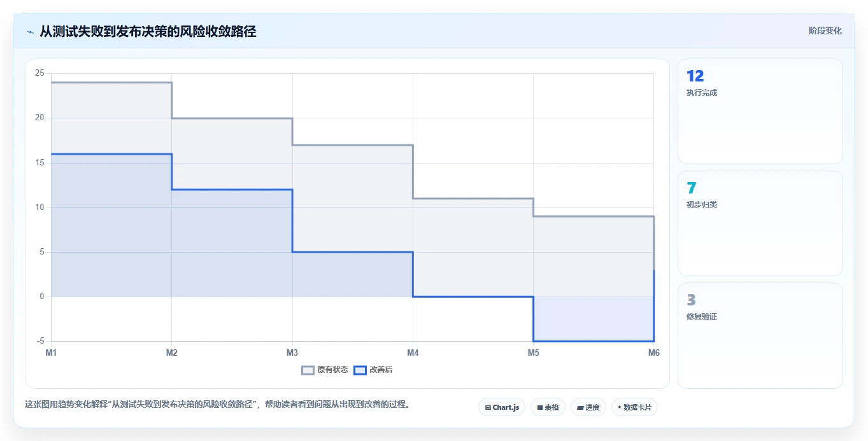Click the 进度 tag icon
The width and height of the screenshot is (868, 441).
tap(580, 407)
